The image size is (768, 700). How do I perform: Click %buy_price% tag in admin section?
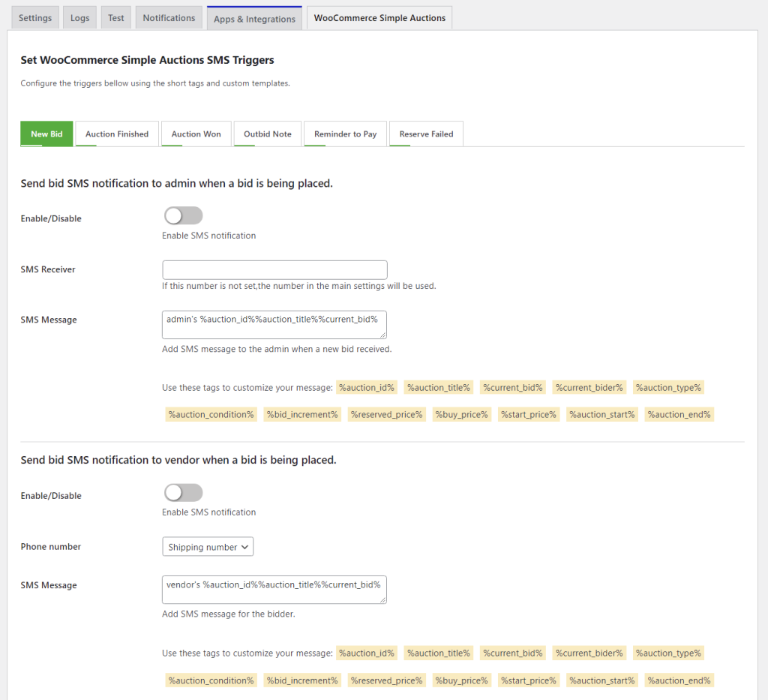click(x=461, y=414)
